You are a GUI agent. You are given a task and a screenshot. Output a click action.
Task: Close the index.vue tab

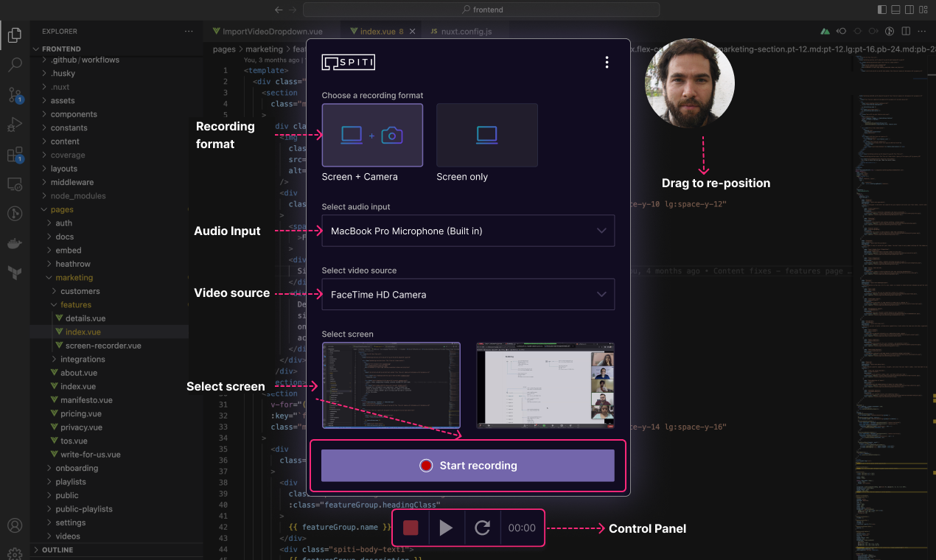click(413, 32)
